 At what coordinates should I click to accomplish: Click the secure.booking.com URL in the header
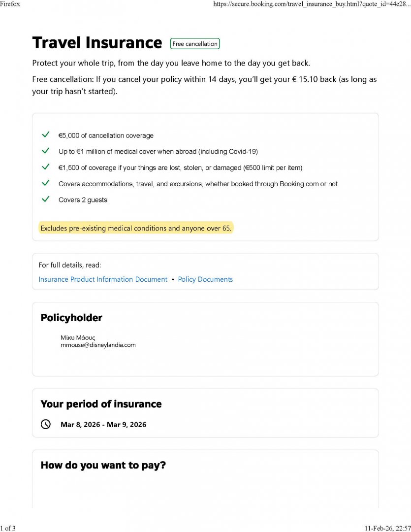(x=312, y=4)
